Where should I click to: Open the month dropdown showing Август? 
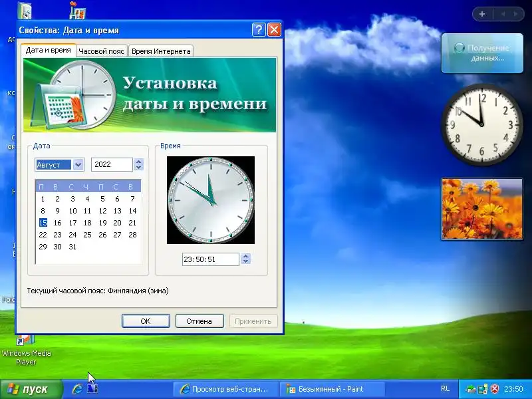pyautogui.click(x=78, y=165)
